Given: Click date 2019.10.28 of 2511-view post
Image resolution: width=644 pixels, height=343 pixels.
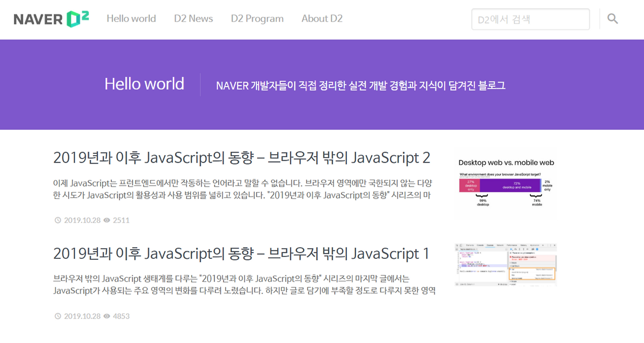Looking at the screenshot, I should coord(82,220).
